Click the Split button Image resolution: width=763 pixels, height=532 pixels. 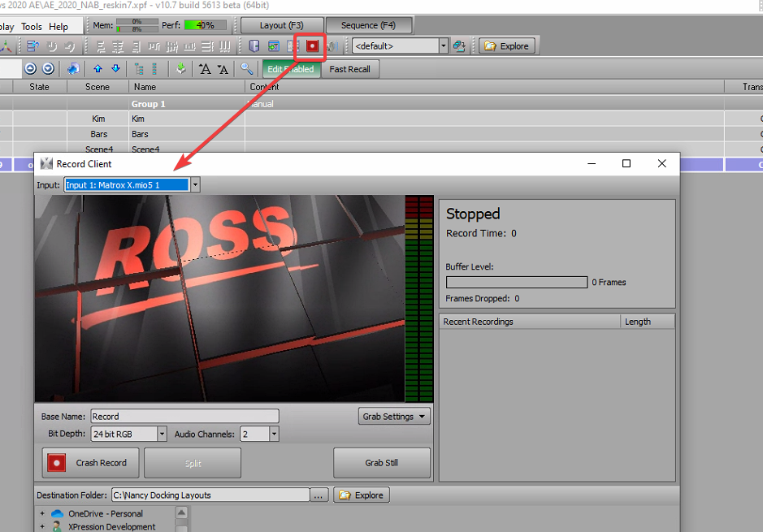pyautogui.click(x=193, y=463)
